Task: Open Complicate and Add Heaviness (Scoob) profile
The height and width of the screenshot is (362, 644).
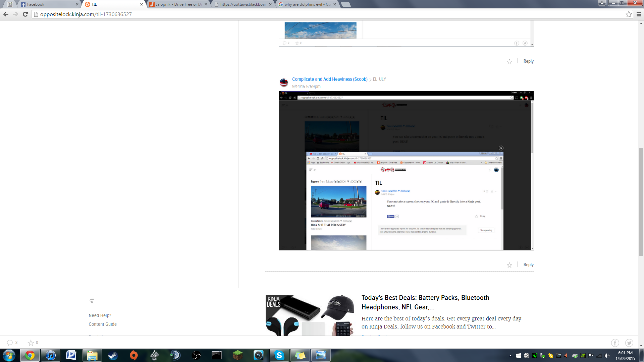Action: pyautogui.click(x=330, y=79)
